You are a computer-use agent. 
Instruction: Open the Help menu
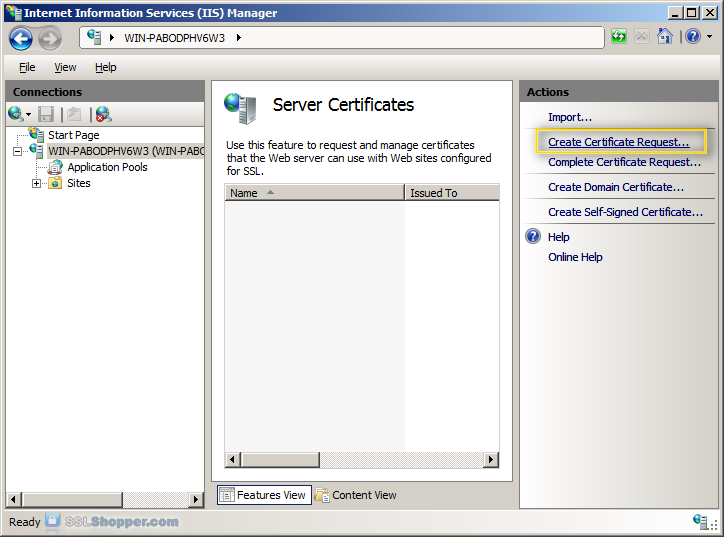click(x=106, y=67)
